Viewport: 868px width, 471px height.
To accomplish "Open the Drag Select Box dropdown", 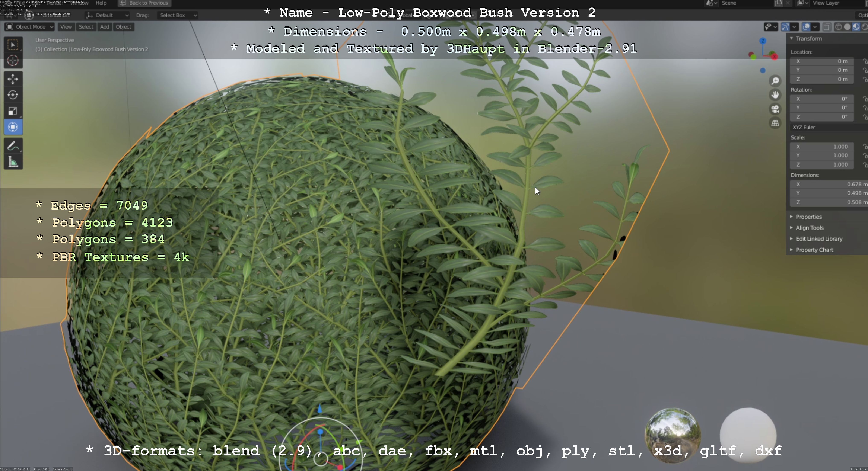I will point(178,15).
